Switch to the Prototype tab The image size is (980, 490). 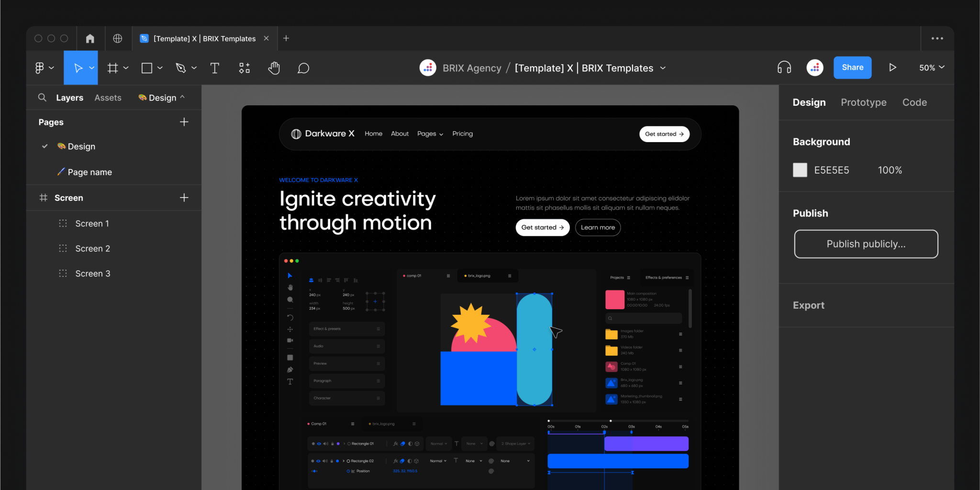coord(863,102)
